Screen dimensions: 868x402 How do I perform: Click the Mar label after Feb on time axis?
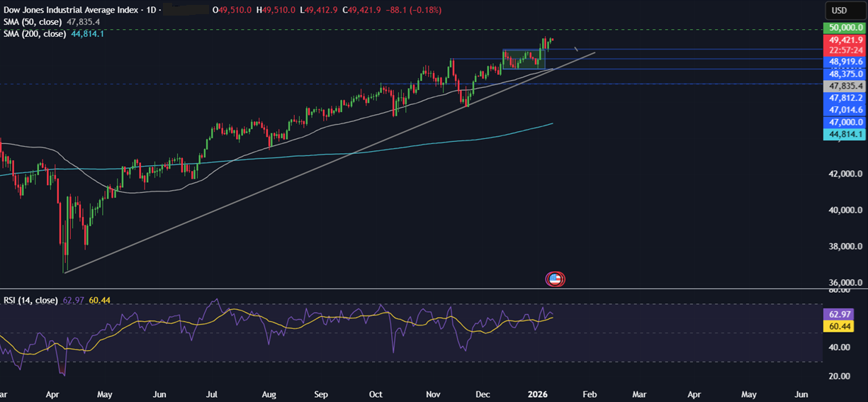pyautogui.click(x=639, y=393)
